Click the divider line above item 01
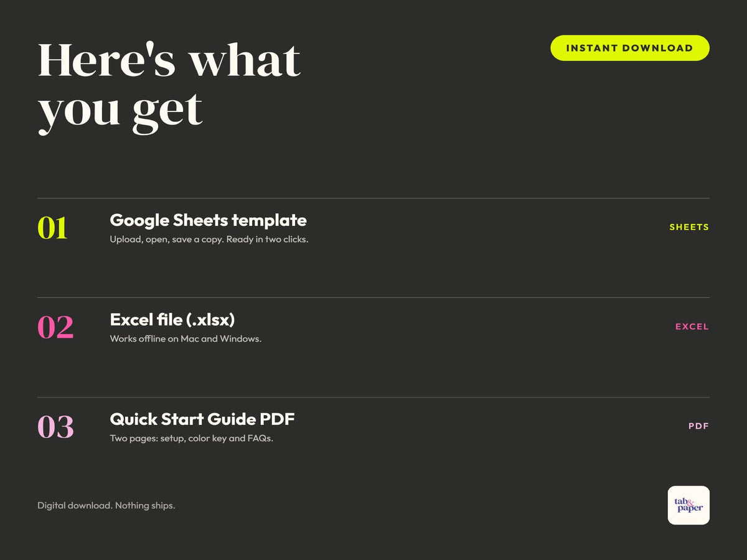Image resolution: width=747 pixels, height=560 pixels. (x=374, y=198)
